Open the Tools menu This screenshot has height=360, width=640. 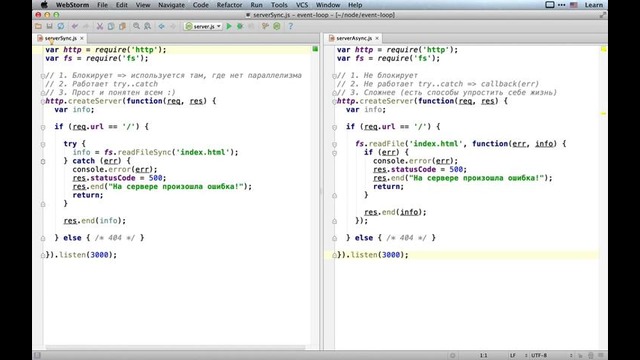coord(279,5)
